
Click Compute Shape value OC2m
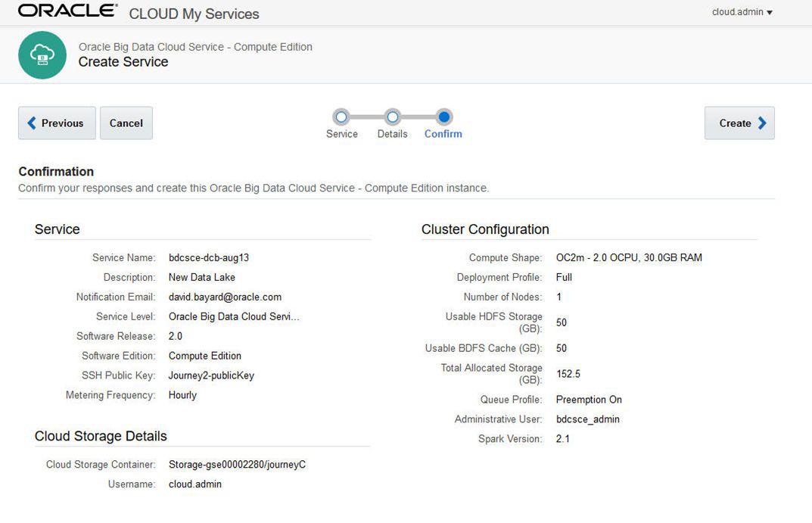coord(629,257)
